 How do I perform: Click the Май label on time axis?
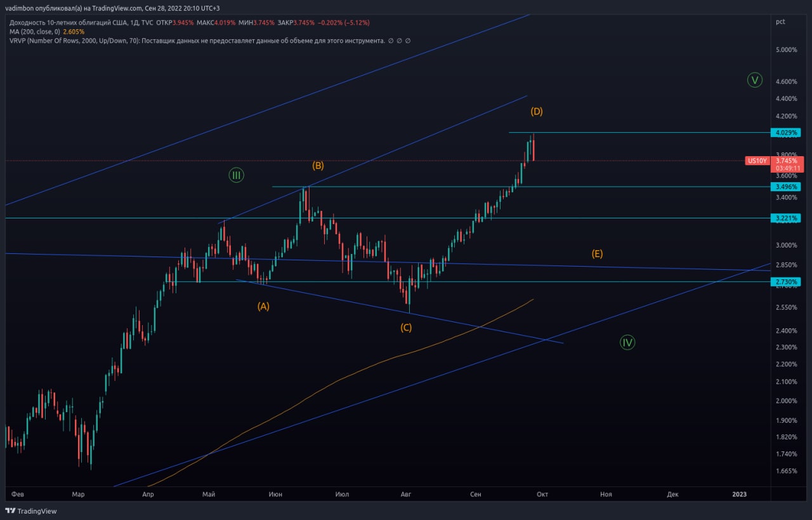pyautogui.click(x=210, y=493)
